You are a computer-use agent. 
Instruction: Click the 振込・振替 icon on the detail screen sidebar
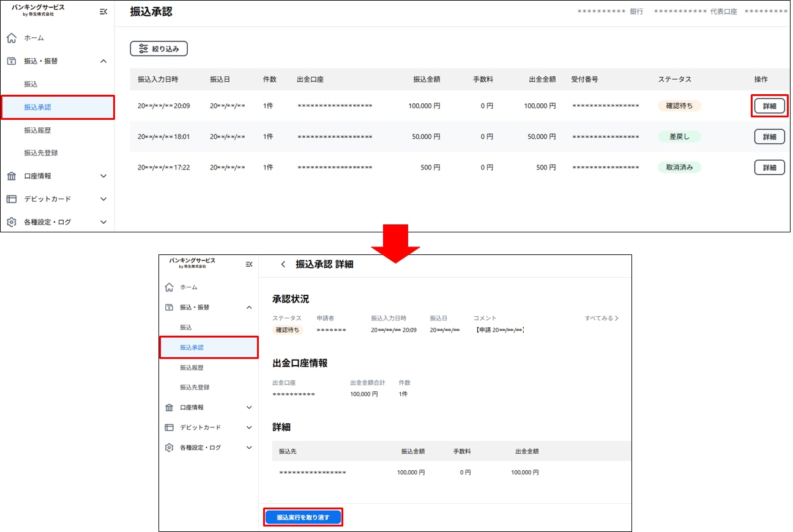pyautogui.click(x=169, y=308)
